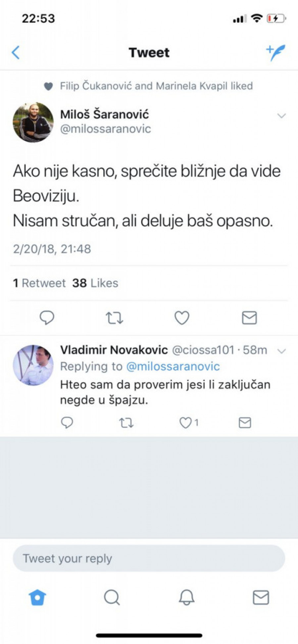Open the Notifications bell tab
The height and width of the screenshot is (644, 298).
tap(186, 597)
